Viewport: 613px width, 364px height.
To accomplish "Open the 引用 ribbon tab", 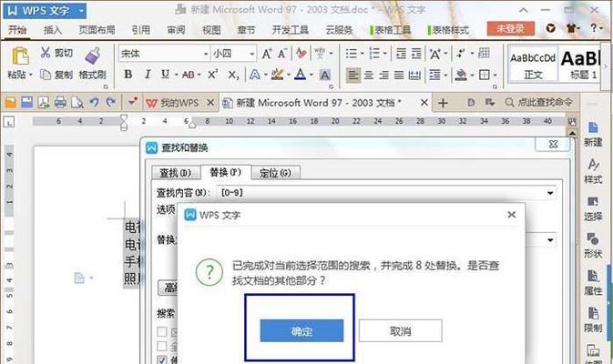I will 141,30.
